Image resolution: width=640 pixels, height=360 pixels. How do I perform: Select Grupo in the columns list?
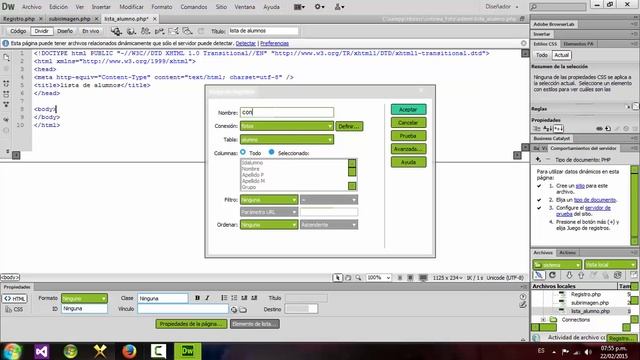pyautogui.click(x=249, y=187)
